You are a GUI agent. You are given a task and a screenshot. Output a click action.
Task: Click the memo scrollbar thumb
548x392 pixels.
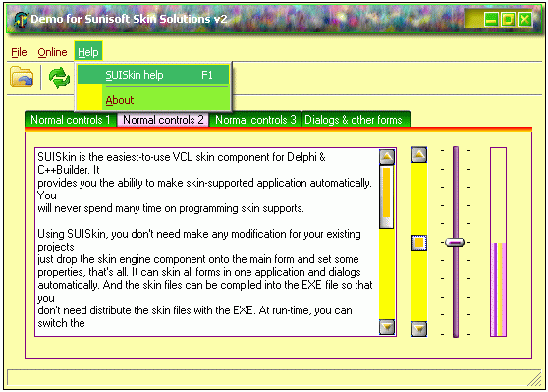coord(387,197)
